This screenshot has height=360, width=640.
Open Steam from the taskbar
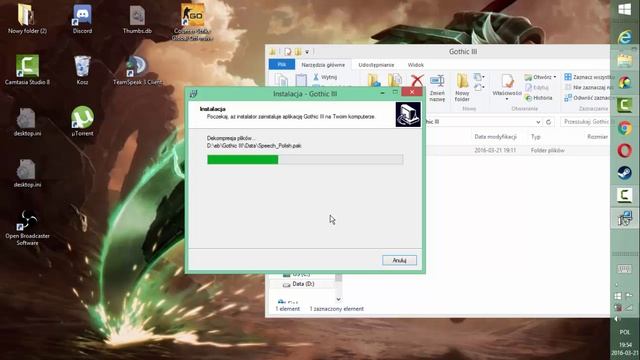pyautogui.click(x=624, y=173)
